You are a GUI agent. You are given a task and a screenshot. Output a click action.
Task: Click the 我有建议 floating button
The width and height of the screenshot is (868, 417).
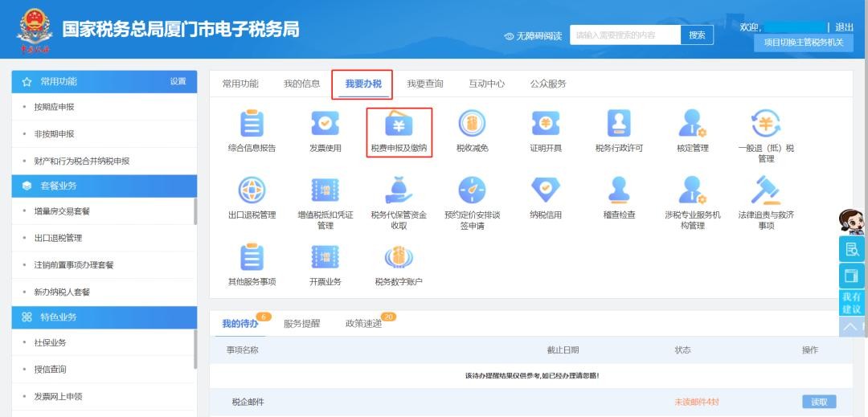pyautogui.click(x=851, y=303)
